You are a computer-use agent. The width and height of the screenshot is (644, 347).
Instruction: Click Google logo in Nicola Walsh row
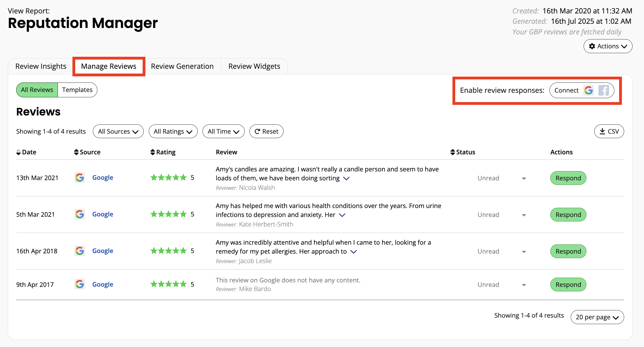click(80, 178)
